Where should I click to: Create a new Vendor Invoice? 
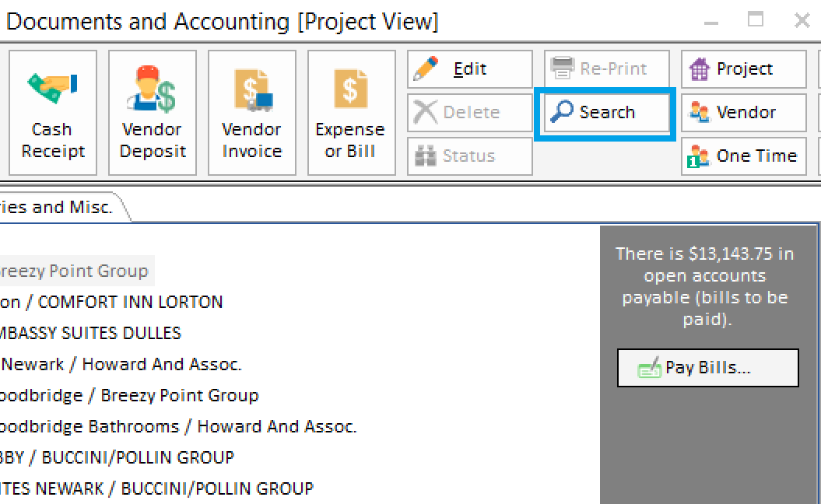pyautogui.click(x=251, y=113)
